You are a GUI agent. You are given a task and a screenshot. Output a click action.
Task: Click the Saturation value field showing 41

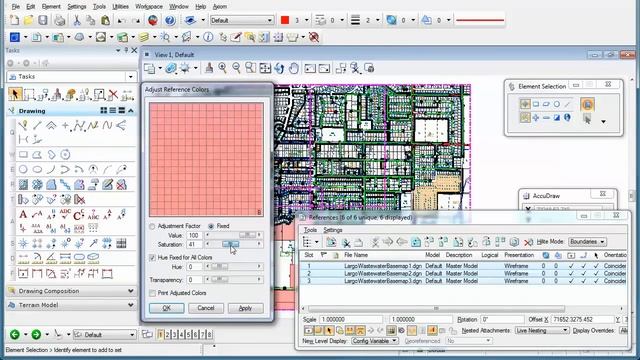point(194,244)
